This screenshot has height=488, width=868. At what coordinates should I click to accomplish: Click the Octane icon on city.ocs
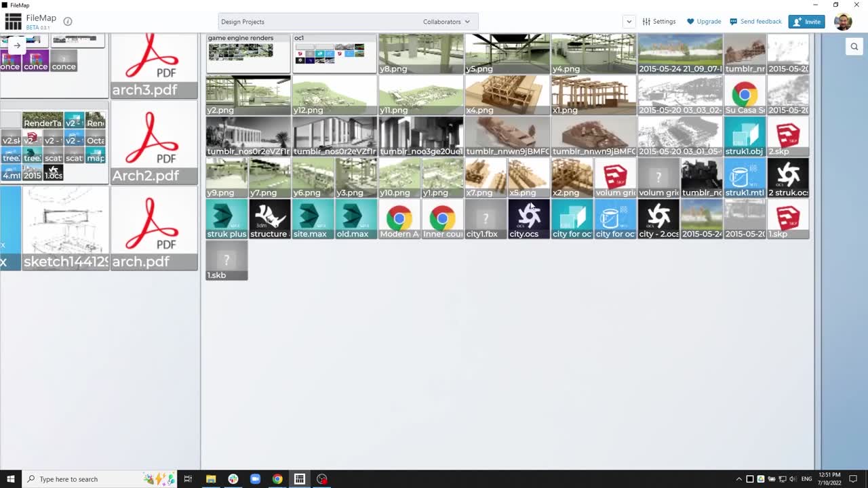pos(528,216)
